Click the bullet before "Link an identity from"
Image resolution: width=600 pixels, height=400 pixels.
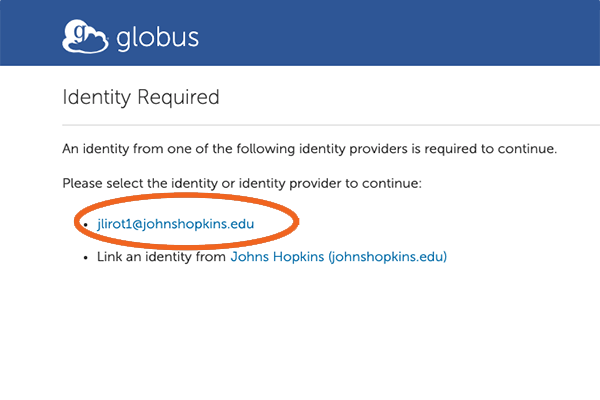86,258
